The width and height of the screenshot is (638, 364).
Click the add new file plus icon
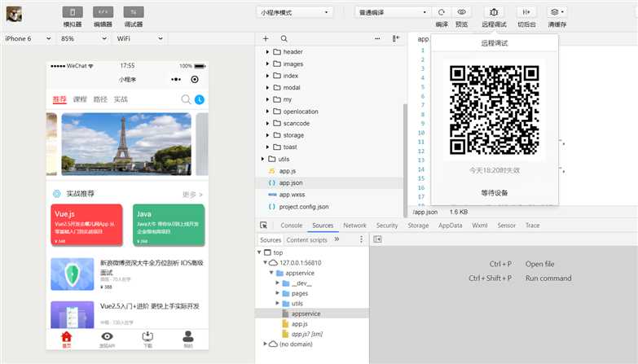[266, 38]
